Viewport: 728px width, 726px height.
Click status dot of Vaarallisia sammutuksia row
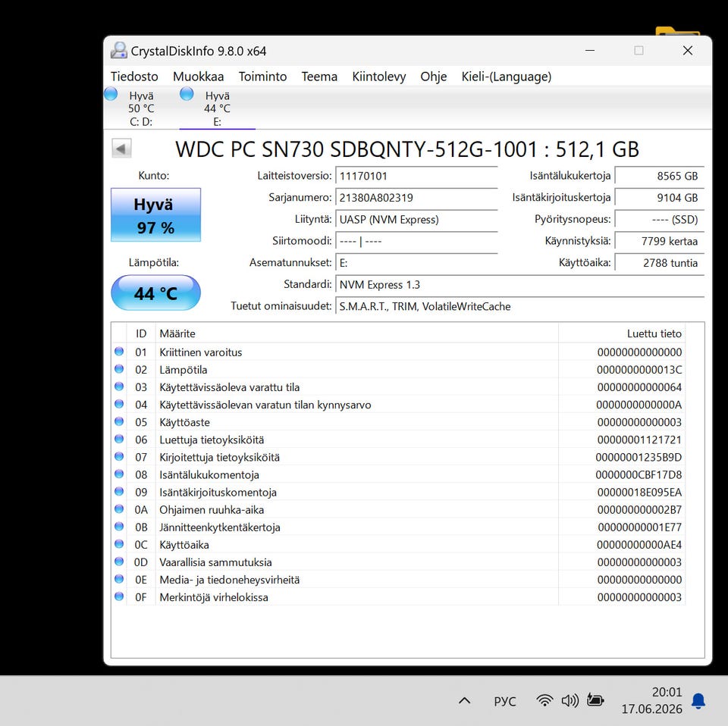pos(119,562)
